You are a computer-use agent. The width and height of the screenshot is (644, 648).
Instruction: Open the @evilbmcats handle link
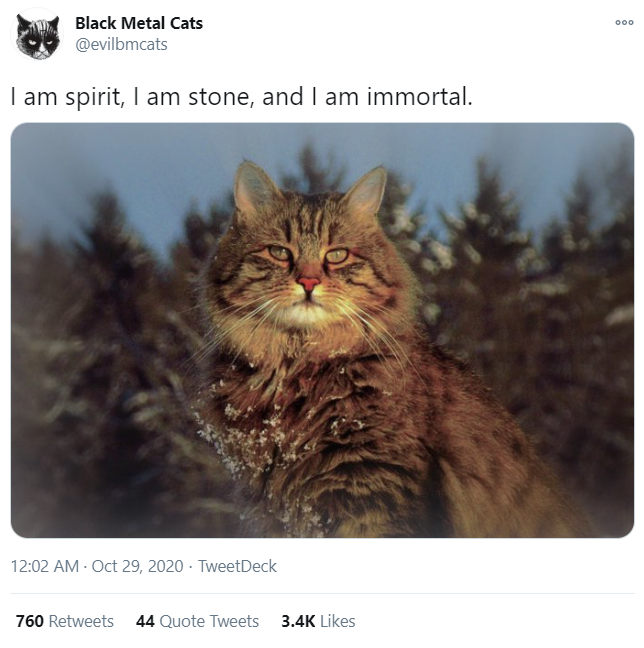[x=120, y=44]
